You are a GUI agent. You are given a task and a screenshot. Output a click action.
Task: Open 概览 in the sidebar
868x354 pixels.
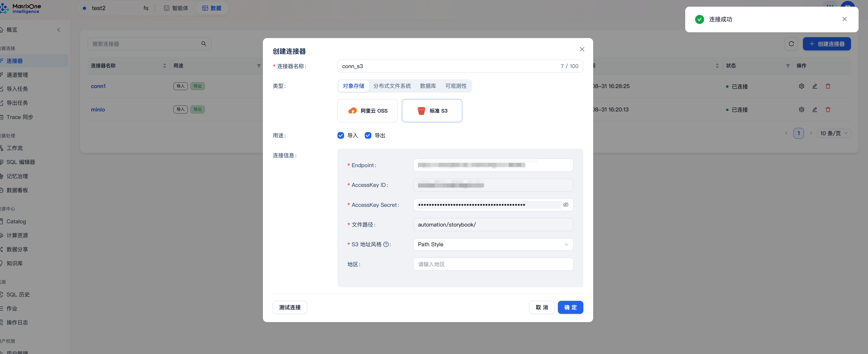coord(12,30)
